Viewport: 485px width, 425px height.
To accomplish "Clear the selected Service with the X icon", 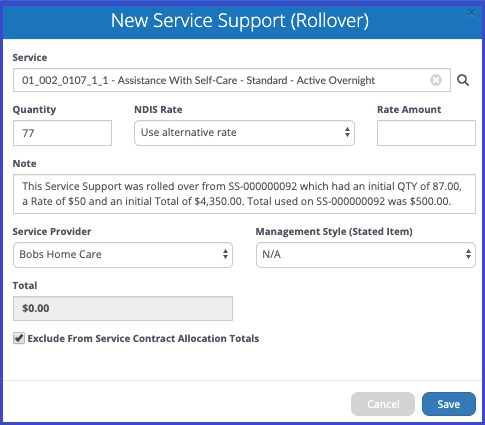I will [436, 80].
